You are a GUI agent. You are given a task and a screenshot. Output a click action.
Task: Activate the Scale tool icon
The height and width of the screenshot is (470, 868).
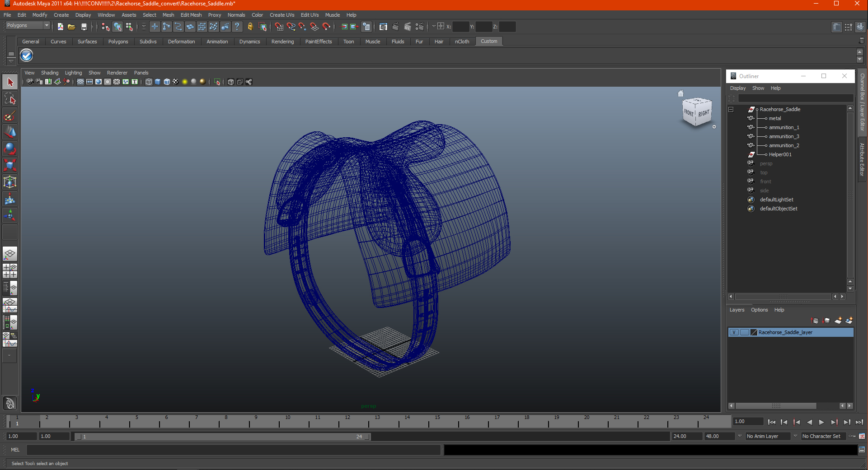pos(10,165)
